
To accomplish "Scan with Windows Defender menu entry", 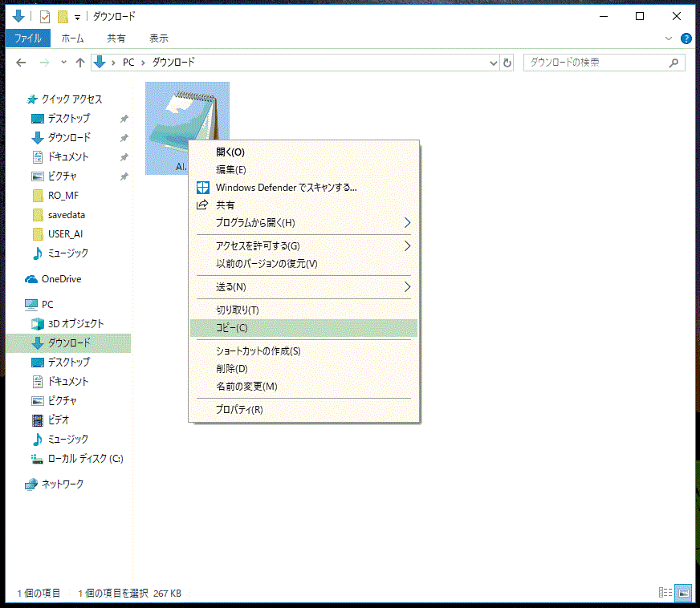I will (303, 188).
